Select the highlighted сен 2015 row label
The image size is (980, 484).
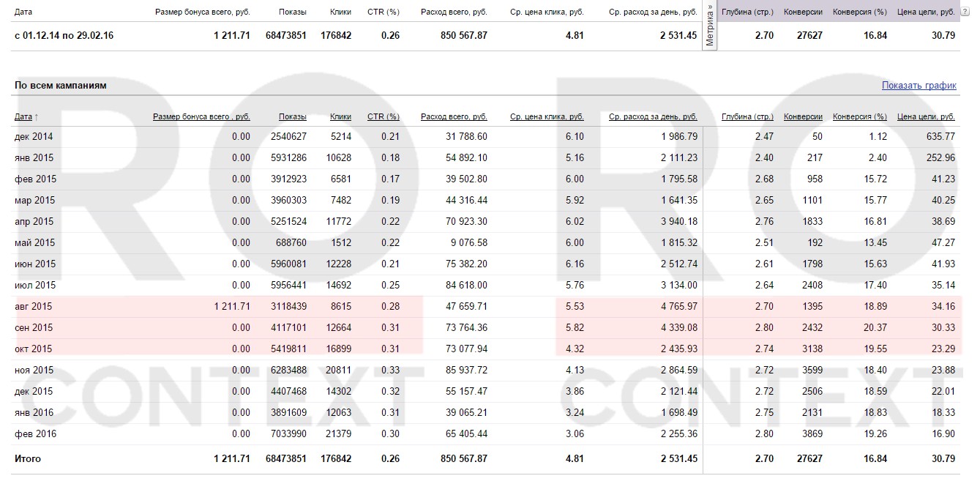[x=34, y=327]
